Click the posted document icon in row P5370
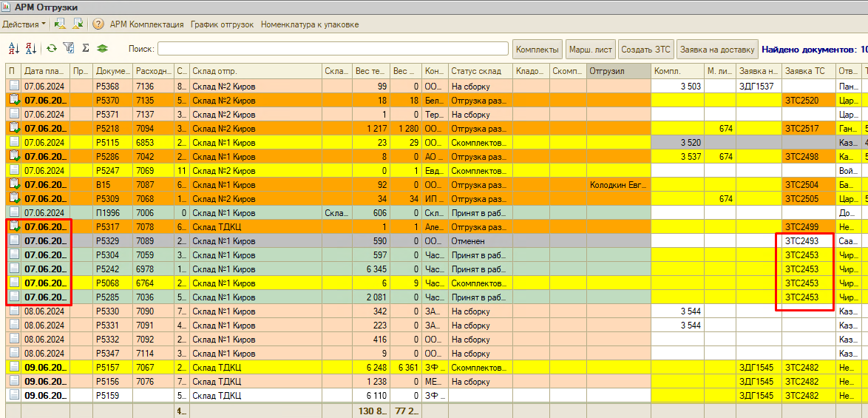The image size is (868, 418). pyautogui.click(x=13, y=100)
